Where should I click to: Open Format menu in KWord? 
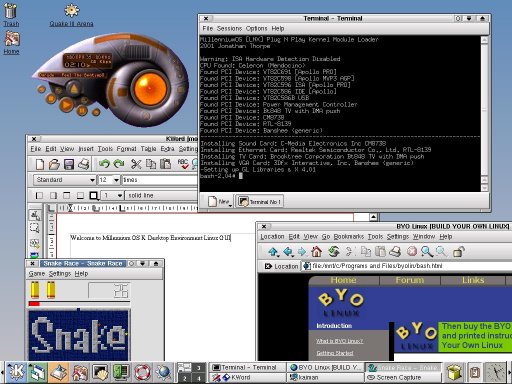pyautogui.click(x=126, y=149)
